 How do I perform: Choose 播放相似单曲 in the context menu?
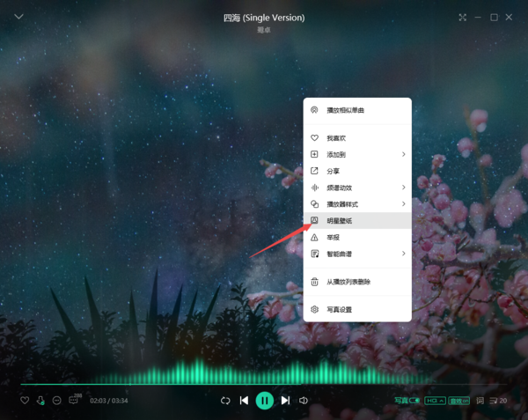[x=357, y=110]
